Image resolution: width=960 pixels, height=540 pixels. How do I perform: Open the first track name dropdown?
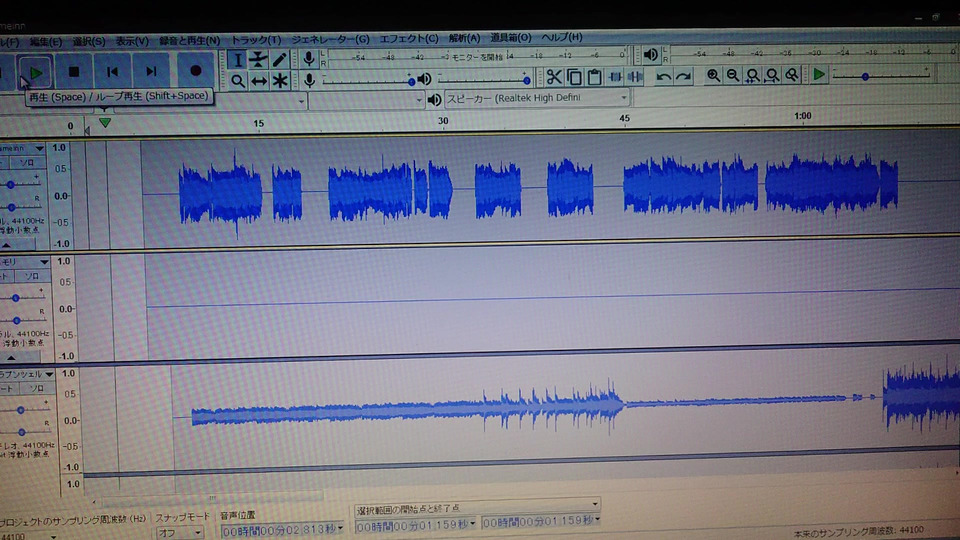[x=39, y=148]
